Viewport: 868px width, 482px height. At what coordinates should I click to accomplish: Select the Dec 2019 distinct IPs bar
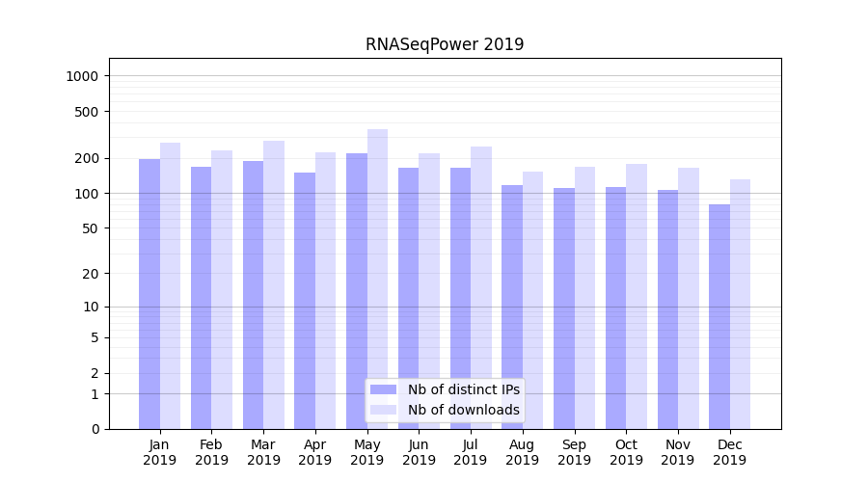click(x=719, y=316)
